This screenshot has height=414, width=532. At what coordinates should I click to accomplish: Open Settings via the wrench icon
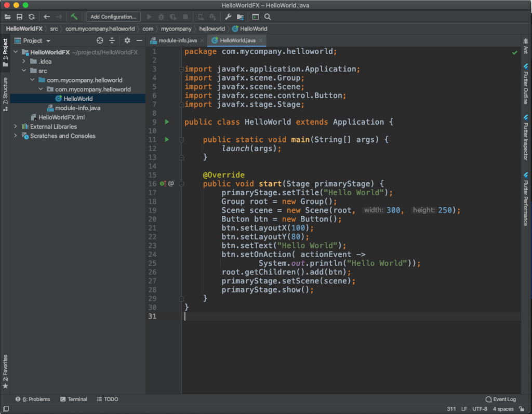(x=228, y=17)
